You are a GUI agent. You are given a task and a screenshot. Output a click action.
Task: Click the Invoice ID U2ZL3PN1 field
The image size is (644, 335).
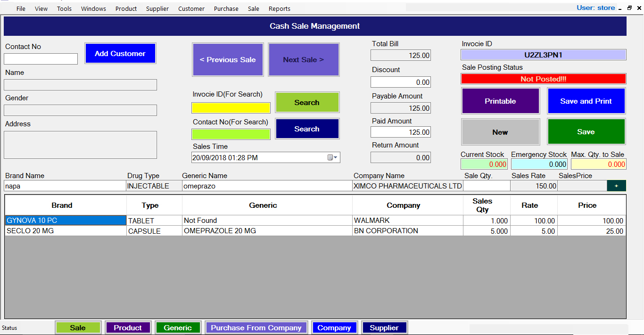point(544,55)
